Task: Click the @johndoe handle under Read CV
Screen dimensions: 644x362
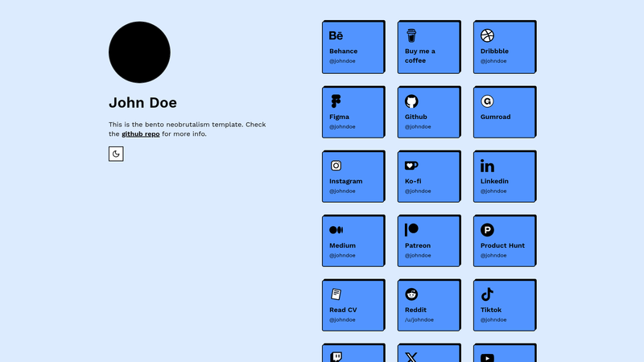Action: coord(342,319)
